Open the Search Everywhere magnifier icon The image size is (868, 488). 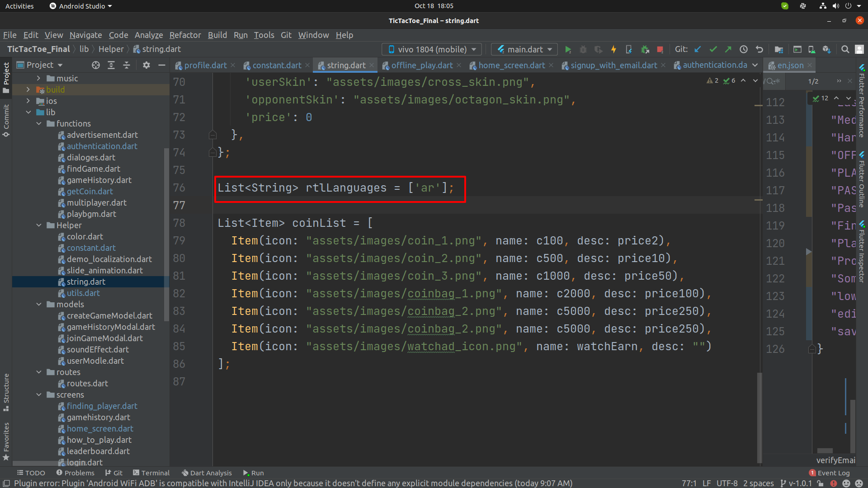pos(845,50)
